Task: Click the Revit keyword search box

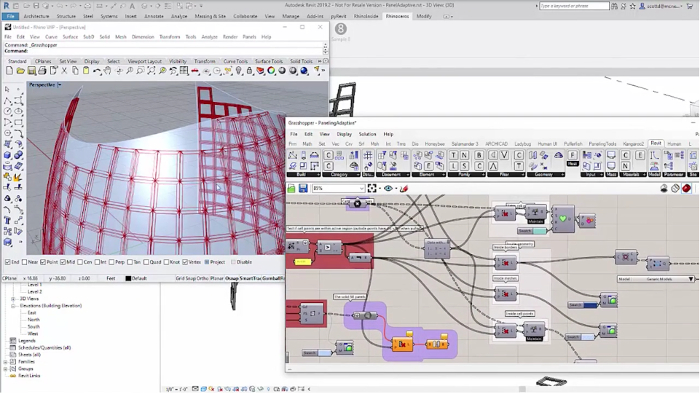Action: tap(574, 6)
